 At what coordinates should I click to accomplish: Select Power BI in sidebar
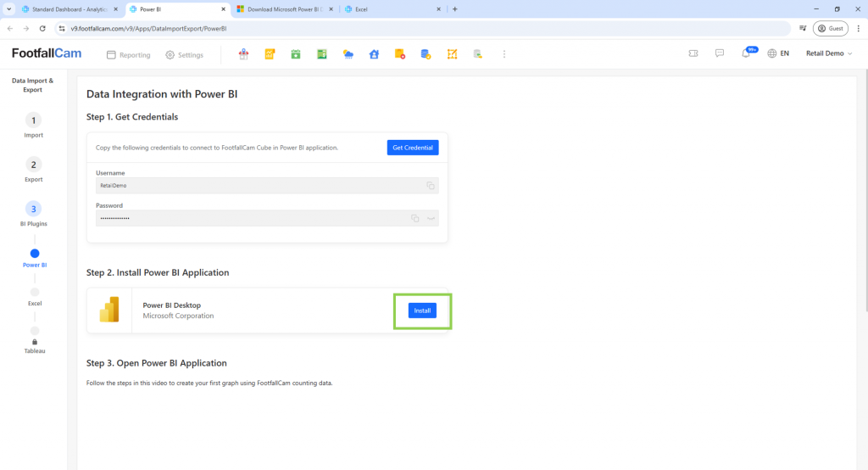click(34, 258)
